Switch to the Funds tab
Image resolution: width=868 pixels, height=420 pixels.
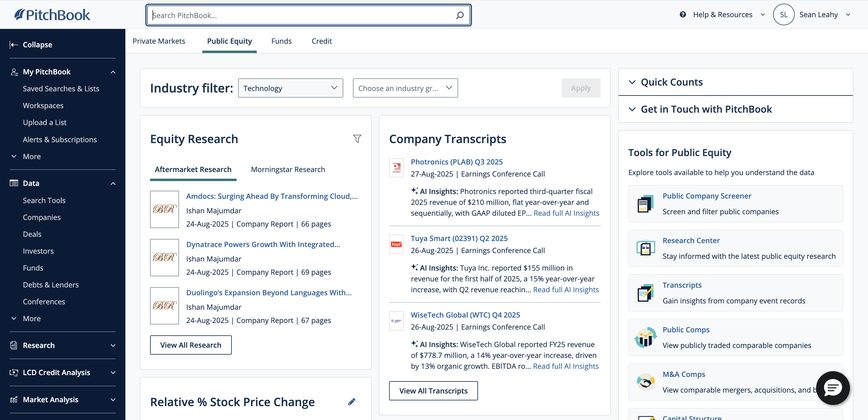281,41
